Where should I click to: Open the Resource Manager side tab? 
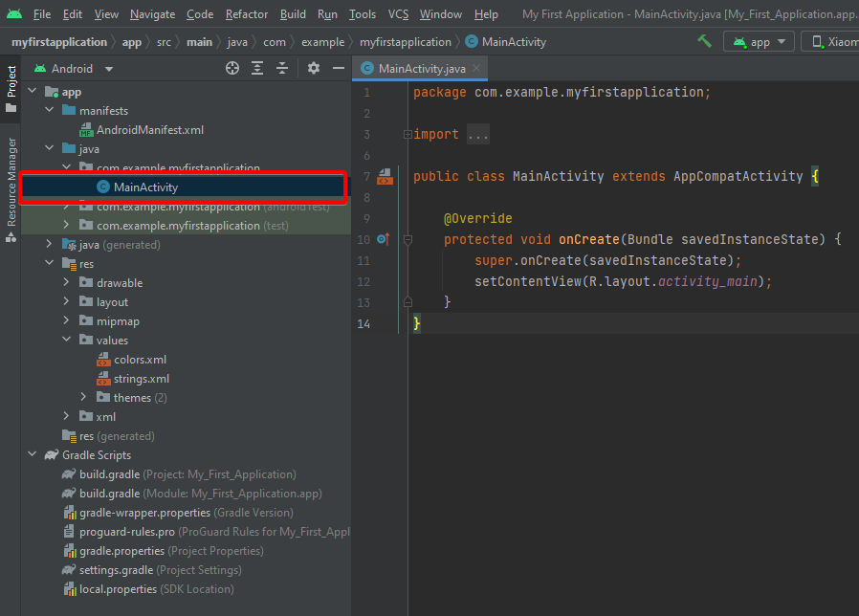point(11,189)
